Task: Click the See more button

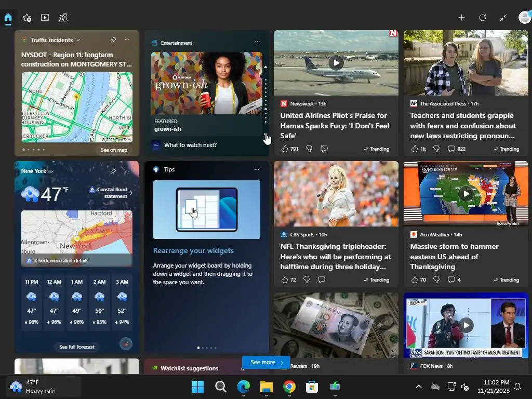Action: tap(266, 362)
